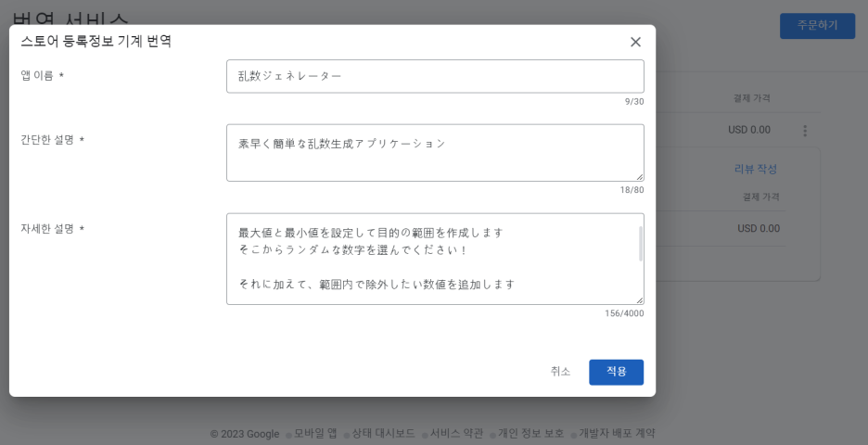Click the first 결제 가격 column header
Viewport: 868px width, 445px height.
tap(752, 98)
